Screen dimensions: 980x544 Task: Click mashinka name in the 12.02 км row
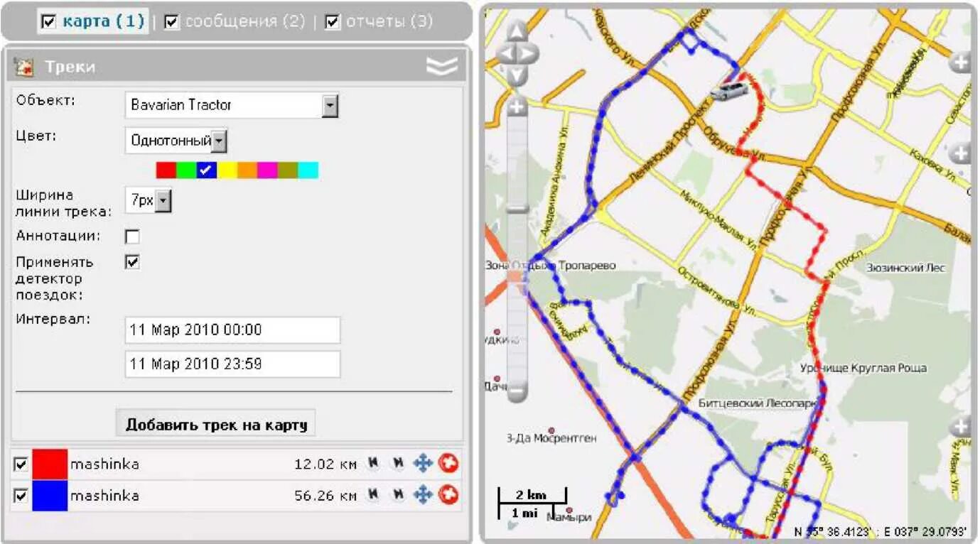(x=104, y=464)
